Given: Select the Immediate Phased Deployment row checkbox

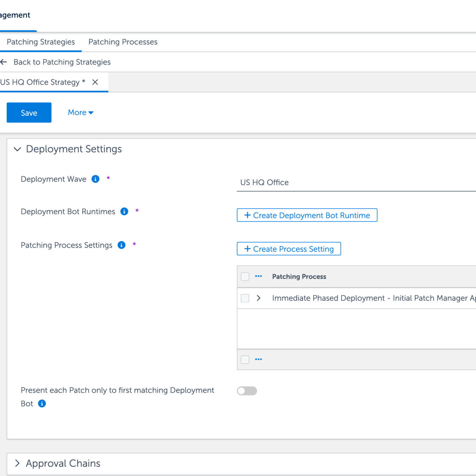Looking at the screenshot, I should 245,298.
